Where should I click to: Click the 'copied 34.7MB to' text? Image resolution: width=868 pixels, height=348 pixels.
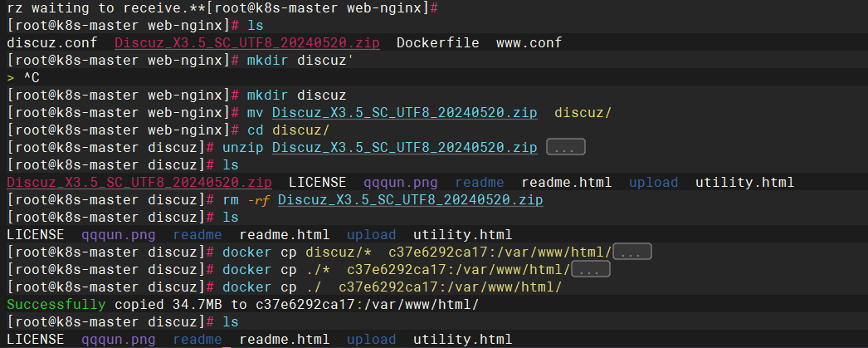coord(180,304)
